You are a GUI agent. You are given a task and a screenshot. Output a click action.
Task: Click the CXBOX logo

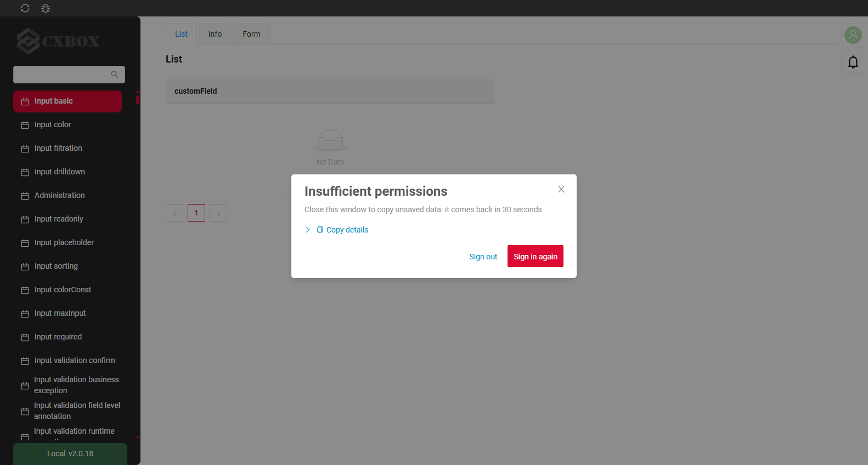(x=58, y=41)
